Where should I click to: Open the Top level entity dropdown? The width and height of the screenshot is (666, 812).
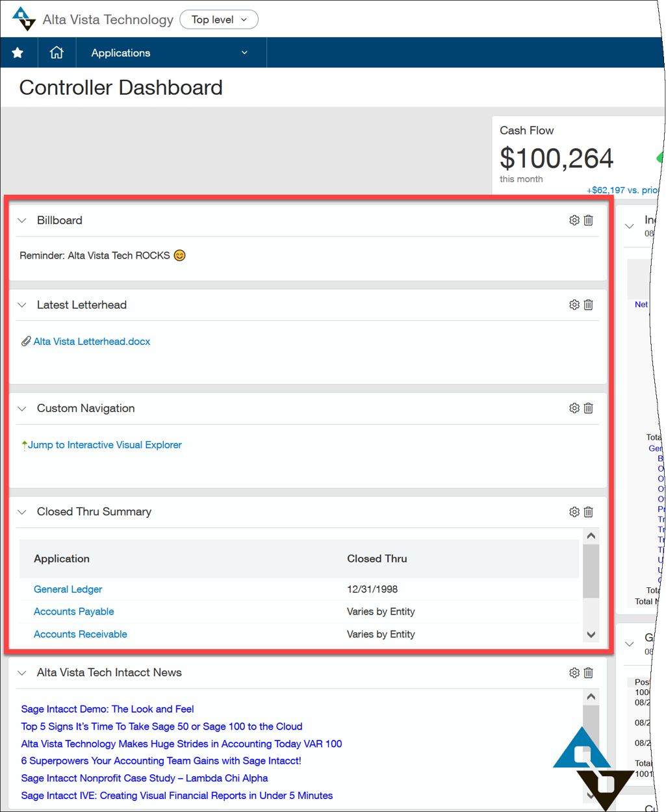click(x=219, y=19)
